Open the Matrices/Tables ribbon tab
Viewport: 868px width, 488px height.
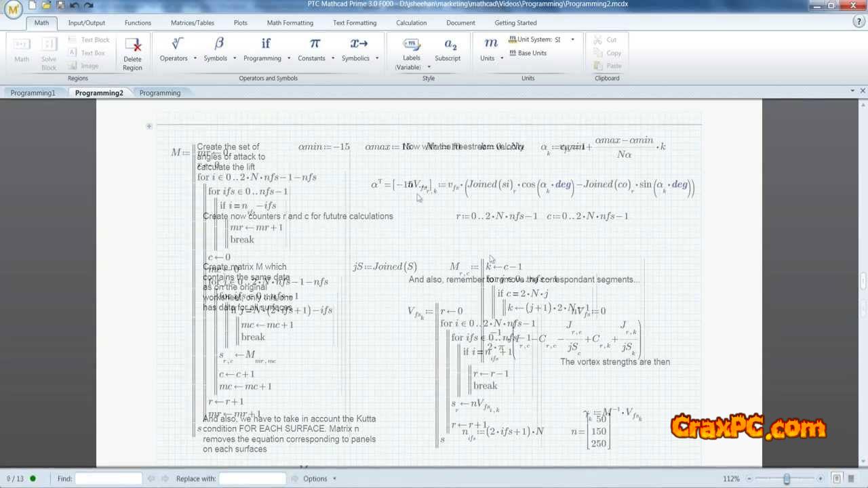[x=193, y=22]
